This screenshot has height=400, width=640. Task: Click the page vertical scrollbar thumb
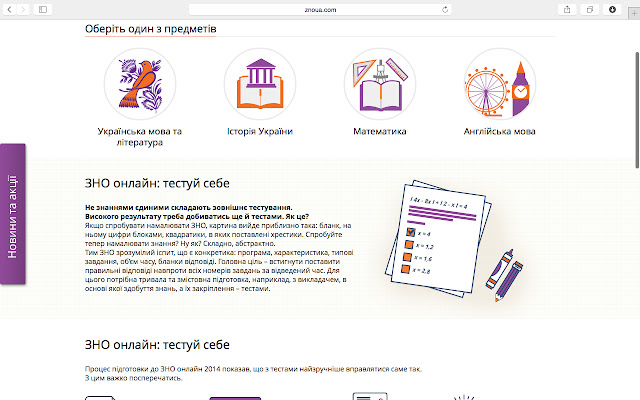coord(637,109)
